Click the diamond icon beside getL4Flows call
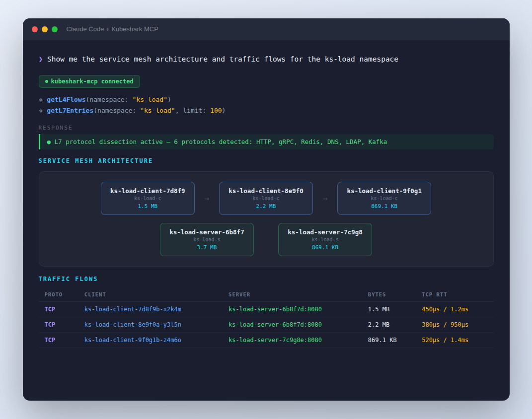The image size is (532, 419). tap(41, 99)
